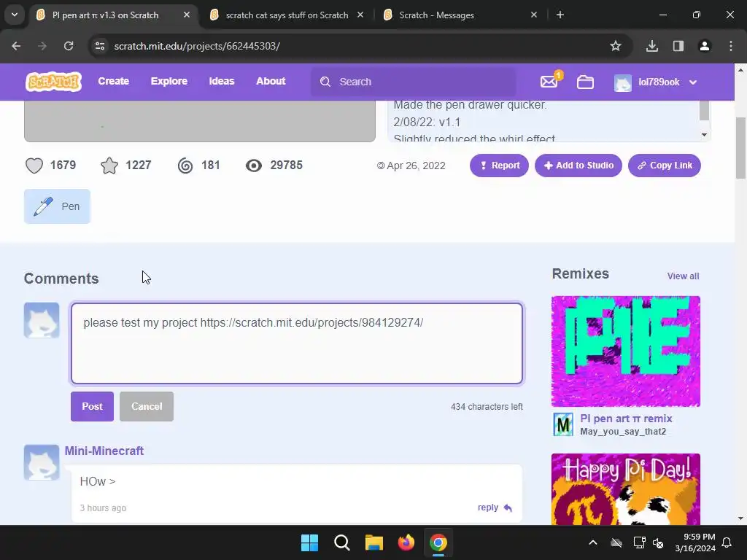Click May_you_say_that2's M avatar
The image size is (747, 560).
tap(563, 424)
